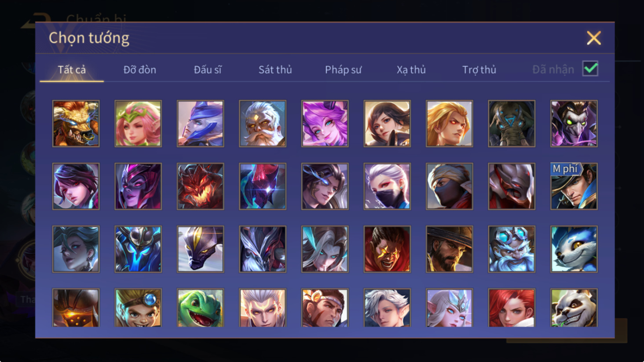Open the Trợ thủ tab

click(x=479, y=69)
